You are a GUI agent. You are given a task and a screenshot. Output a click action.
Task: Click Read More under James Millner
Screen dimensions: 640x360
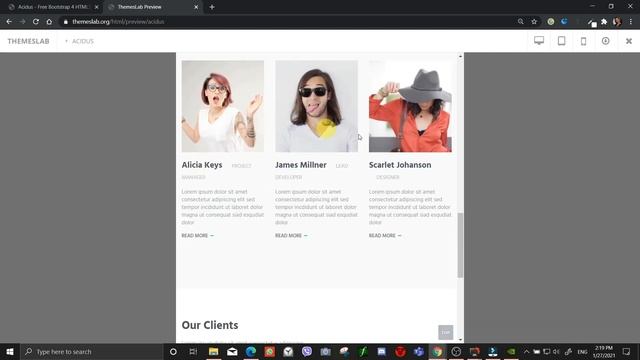click(x=291, y=236)
